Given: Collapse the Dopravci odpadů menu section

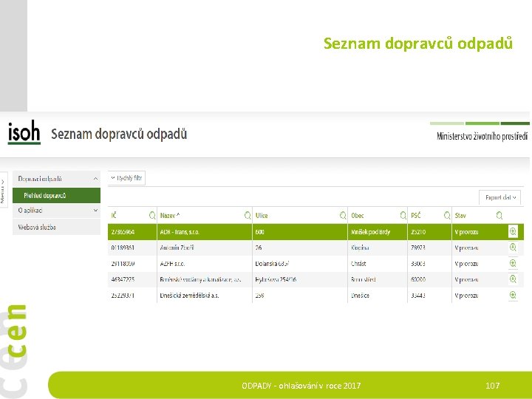Looking at the screenshot, I should click(56, 179).
